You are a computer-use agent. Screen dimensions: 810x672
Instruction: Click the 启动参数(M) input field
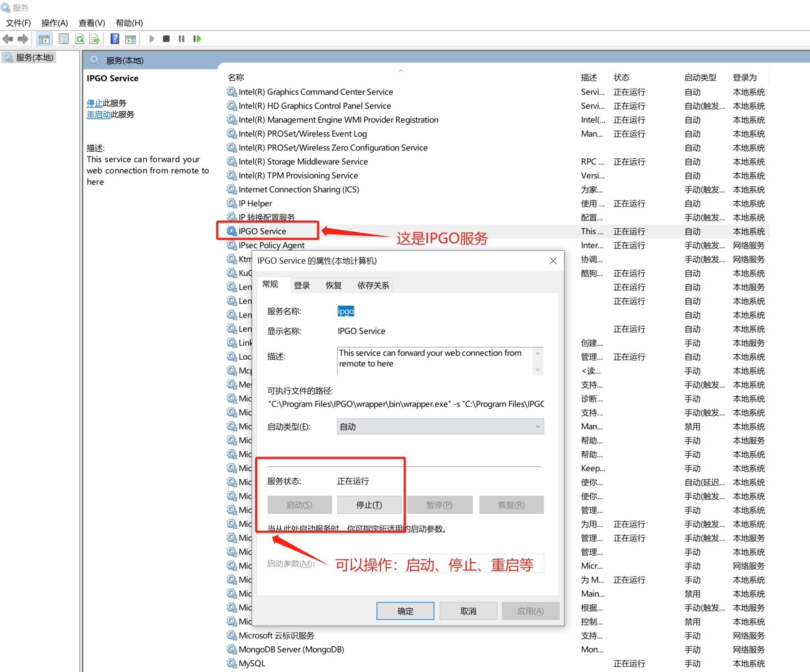447,563
